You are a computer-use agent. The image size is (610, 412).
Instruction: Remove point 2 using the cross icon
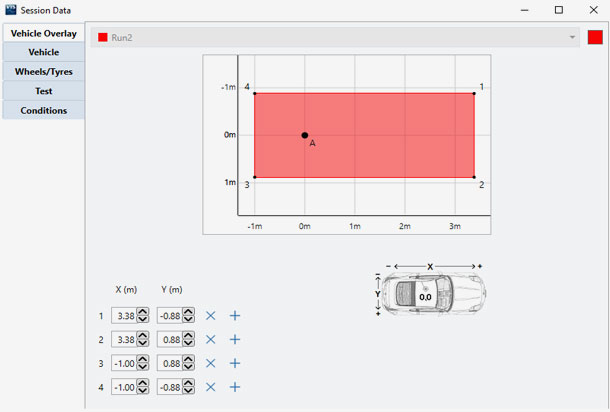point(211,340)
